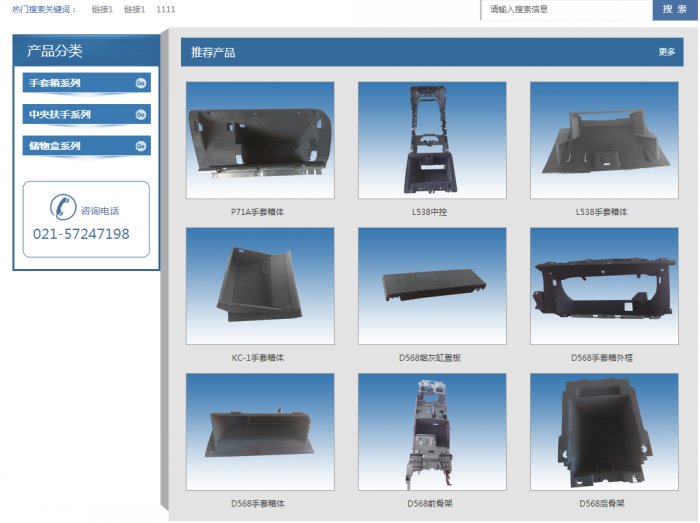Click the 1111 hot keyword link

[166, 9]
